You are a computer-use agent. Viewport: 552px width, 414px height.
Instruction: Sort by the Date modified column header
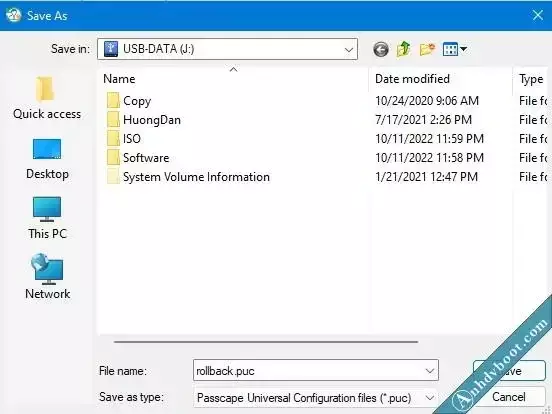point(441,79)
